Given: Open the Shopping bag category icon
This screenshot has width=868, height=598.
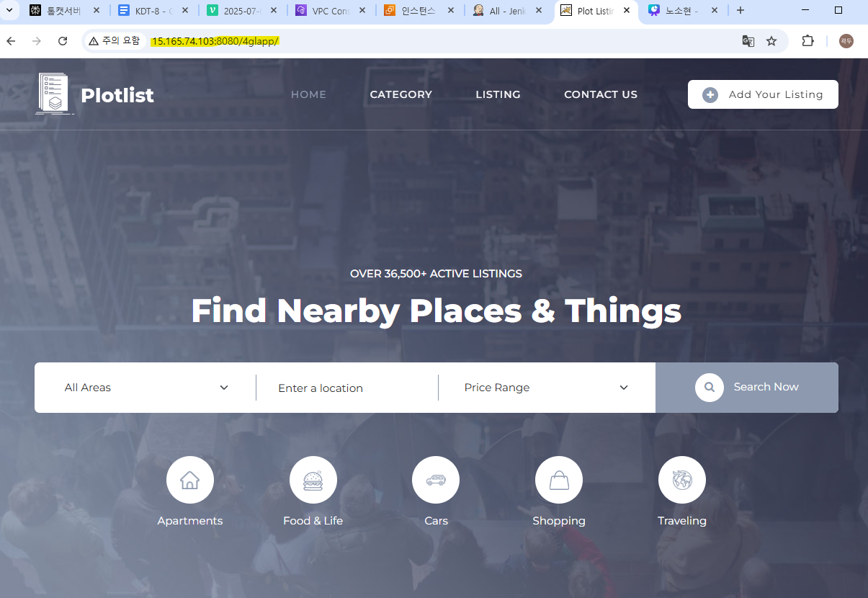Looking at the screenshot, I should tap(559, 480).
